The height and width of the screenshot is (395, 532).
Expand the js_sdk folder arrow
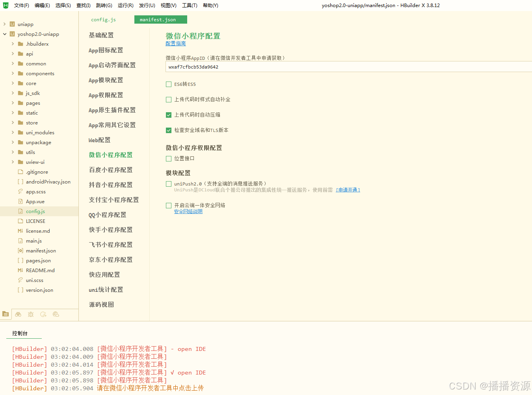tap(13, 93)
